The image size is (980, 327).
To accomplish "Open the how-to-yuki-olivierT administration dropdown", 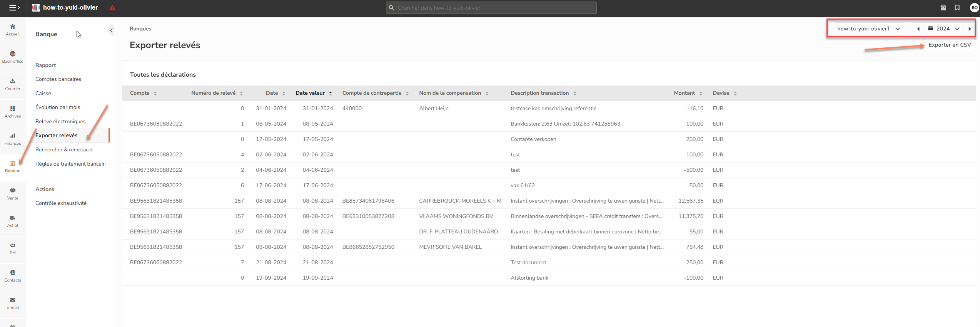I will [x=868, y=29].
